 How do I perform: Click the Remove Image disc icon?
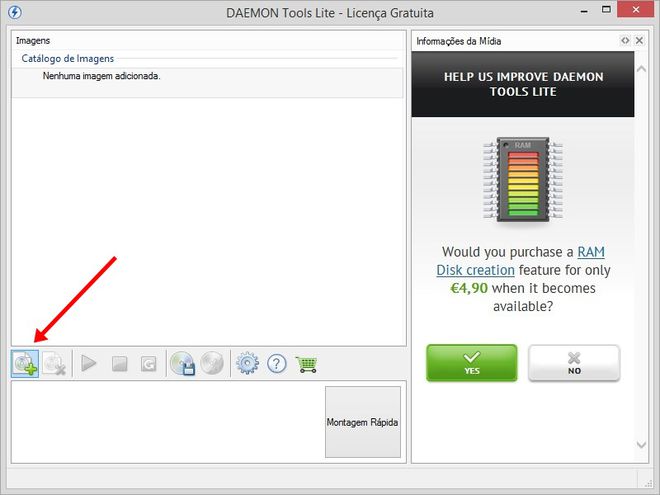55,363
